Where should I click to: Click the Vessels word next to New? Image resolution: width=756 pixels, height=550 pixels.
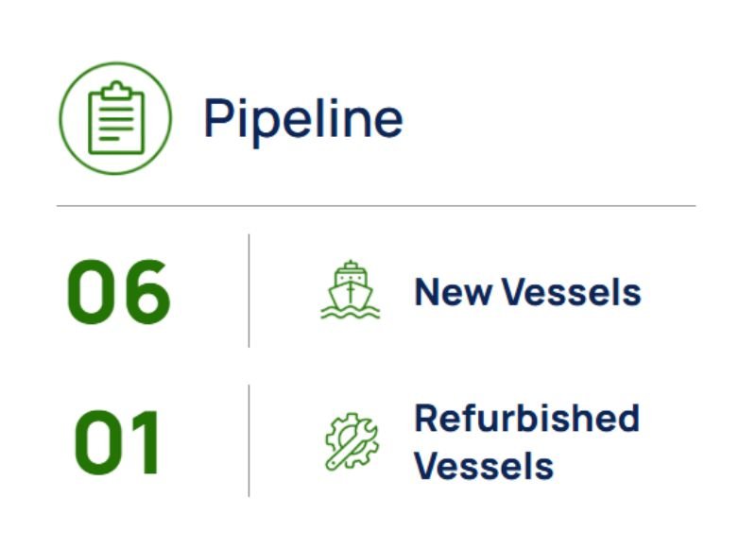572,292
